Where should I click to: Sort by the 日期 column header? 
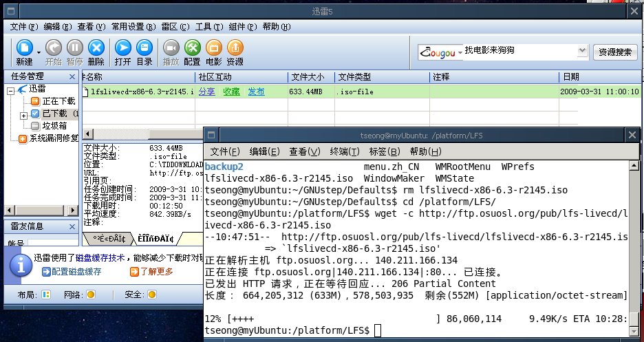pos(600,77)
